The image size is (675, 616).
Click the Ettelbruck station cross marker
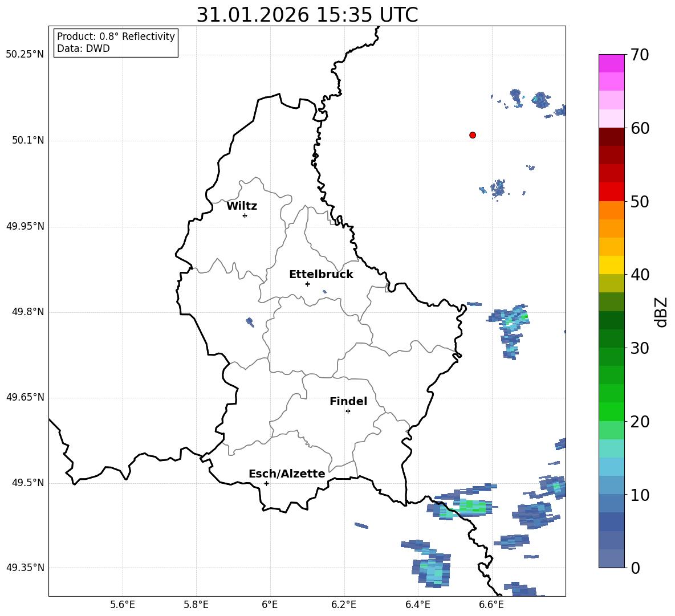click(307, 284)
